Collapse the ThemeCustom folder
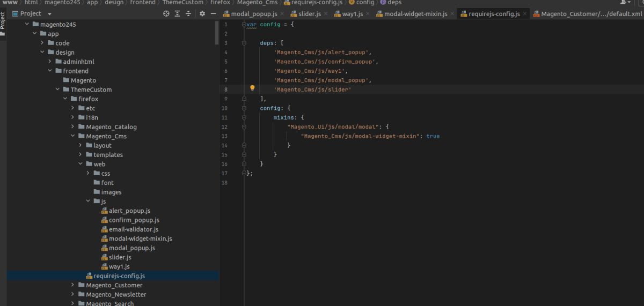 (57, 89)
